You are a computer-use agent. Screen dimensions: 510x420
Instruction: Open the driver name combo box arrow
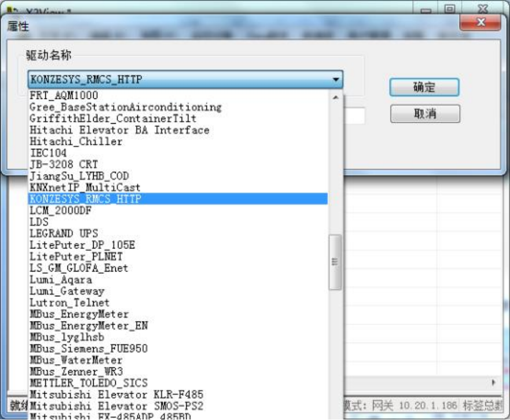(x=336, y=79)
